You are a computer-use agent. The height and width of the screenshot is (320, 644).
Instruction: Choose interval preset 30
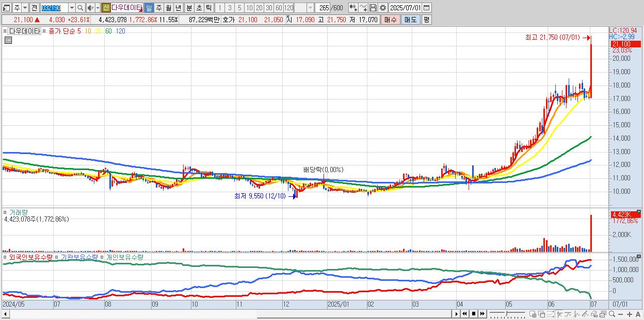[269, 8]
